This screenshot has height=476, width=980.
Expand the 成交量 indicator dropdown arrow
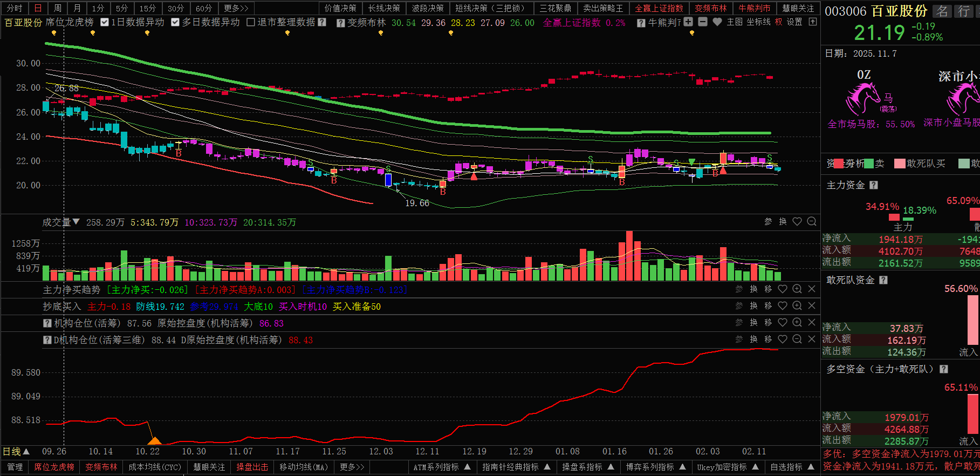[x=76, y=222]
